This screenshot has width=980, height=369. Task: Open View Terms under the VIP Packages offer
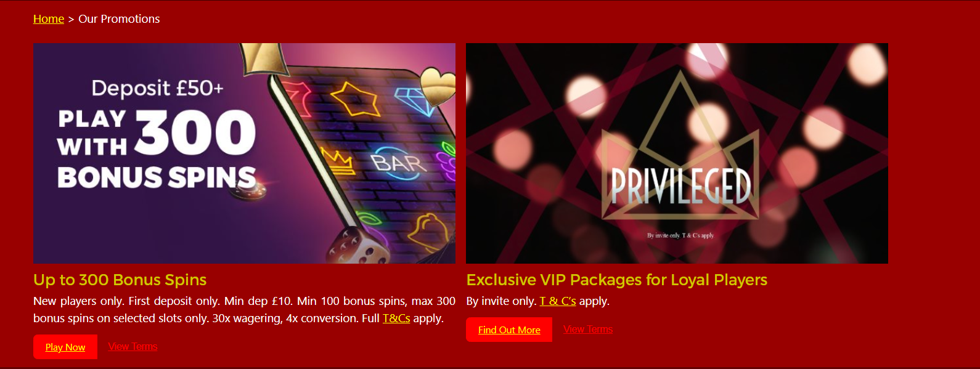[x=588, y=329]
